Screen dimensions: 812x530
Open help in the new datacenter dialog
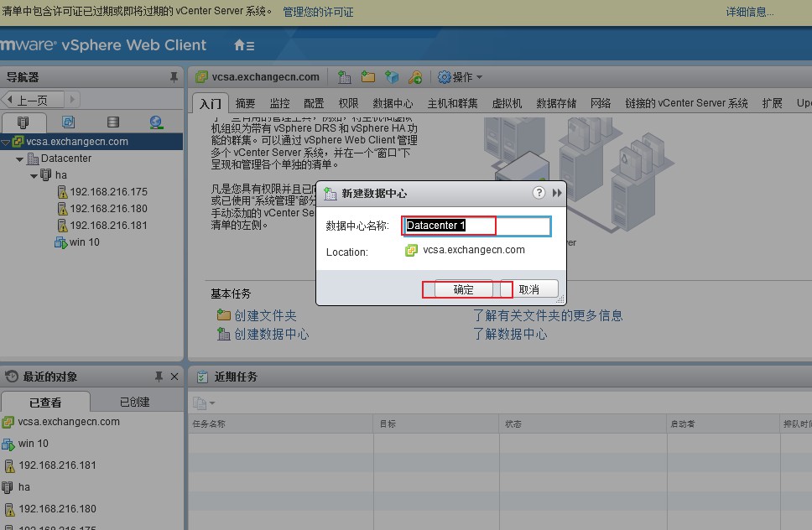tap(539, 193)
